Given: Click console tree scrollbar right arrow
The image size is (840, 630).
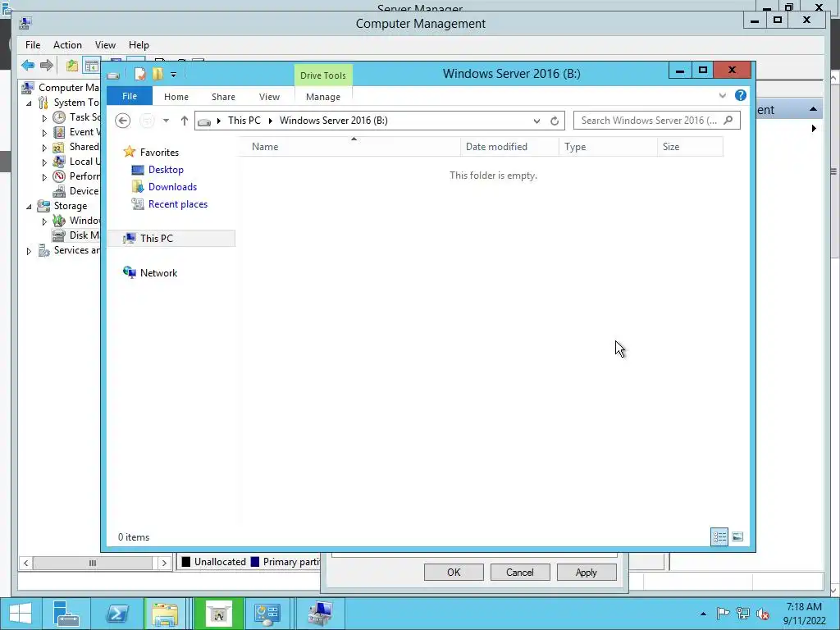Looking at the screenshot, I should tap(164, 563).
